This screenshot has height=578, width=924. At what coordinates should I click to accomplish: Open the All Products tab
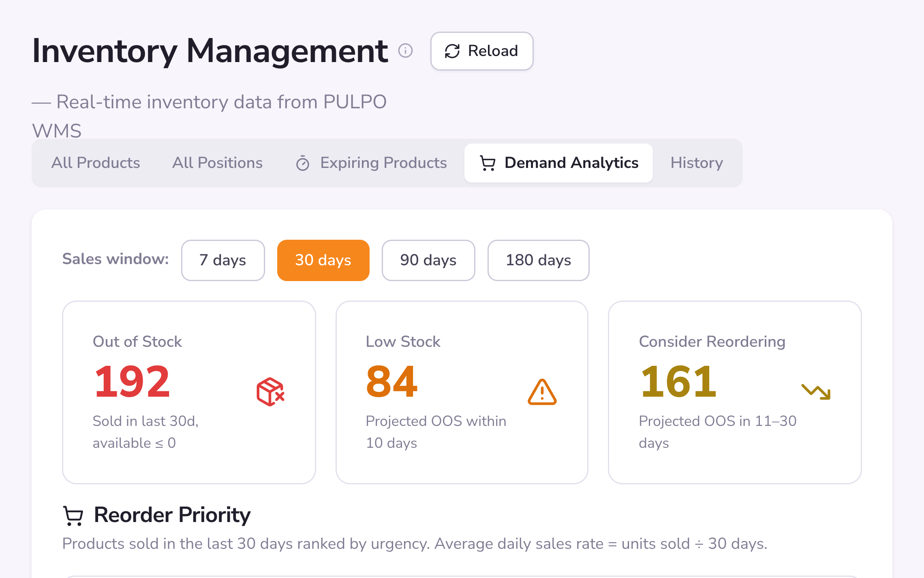pyautogui.click(x=96, y=163)
